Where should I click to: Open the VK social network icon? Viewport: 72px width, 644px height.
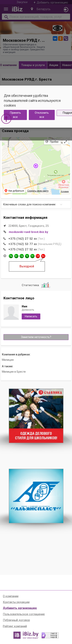pos(55,38)
